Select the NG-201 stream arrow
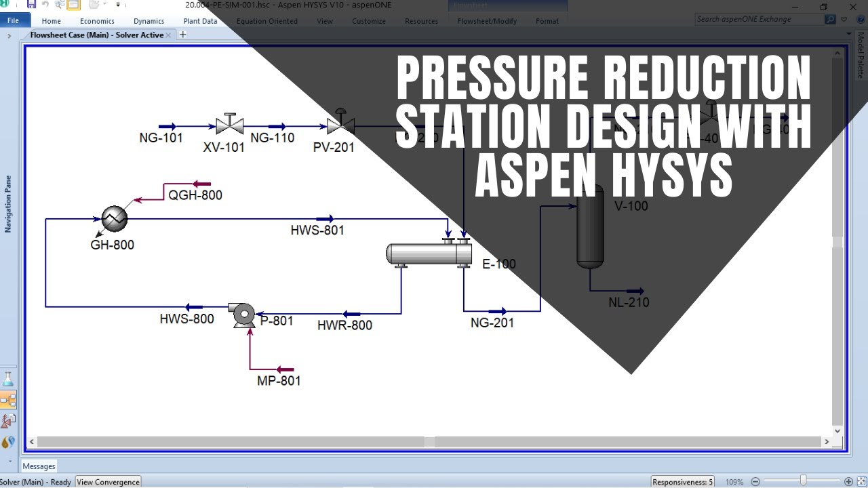Viewport: 868px width, 488px height. 498,312
